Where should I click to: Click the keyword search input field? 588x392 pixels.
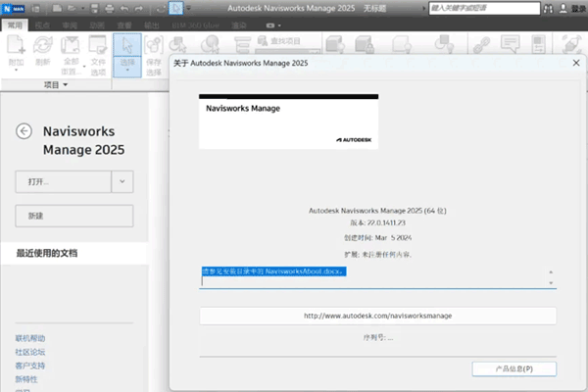coord(484,8)
